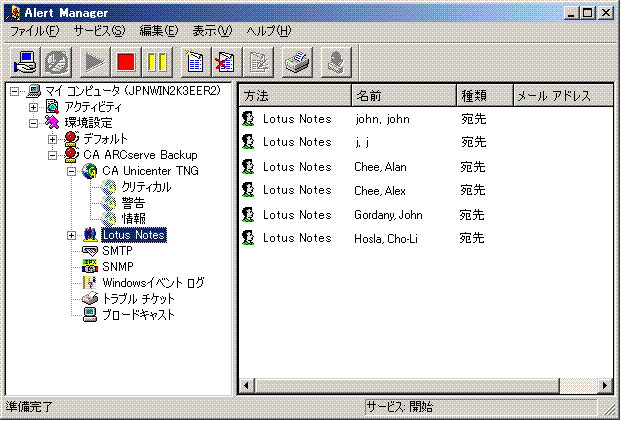Click the トラブル チケット printer icon
The width and height of the screenshot is (621, 422).
pos(90,298)
